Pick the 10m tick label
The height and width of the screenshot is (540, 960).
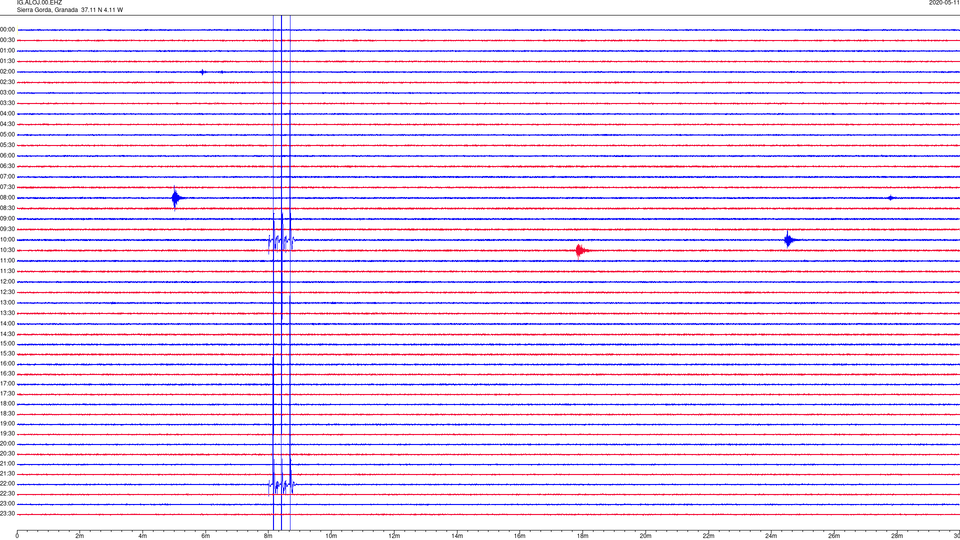331,536
